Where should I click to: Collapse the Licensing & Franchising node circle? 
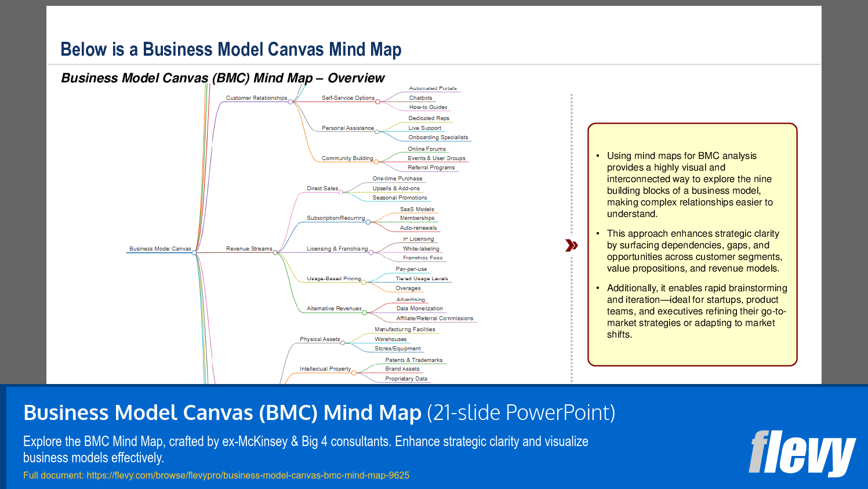pos(371,253)
